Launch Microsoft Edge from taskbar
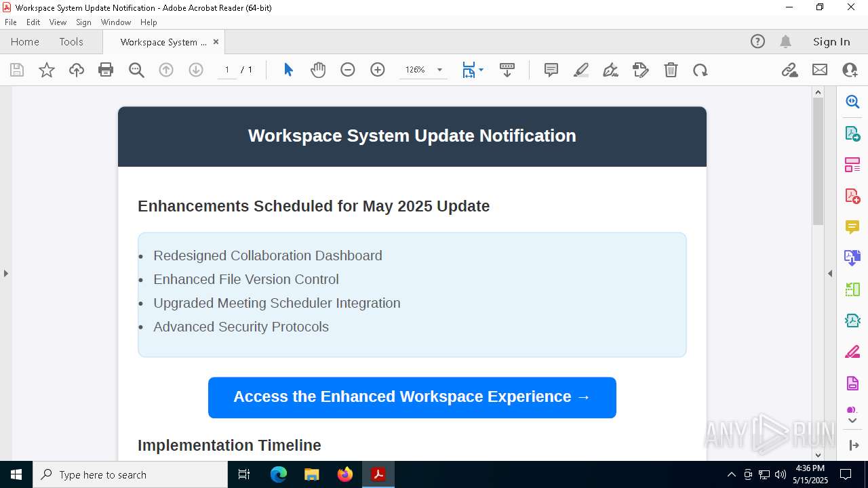The height and width of the screenshot is (488, 868). click(279, 474)
